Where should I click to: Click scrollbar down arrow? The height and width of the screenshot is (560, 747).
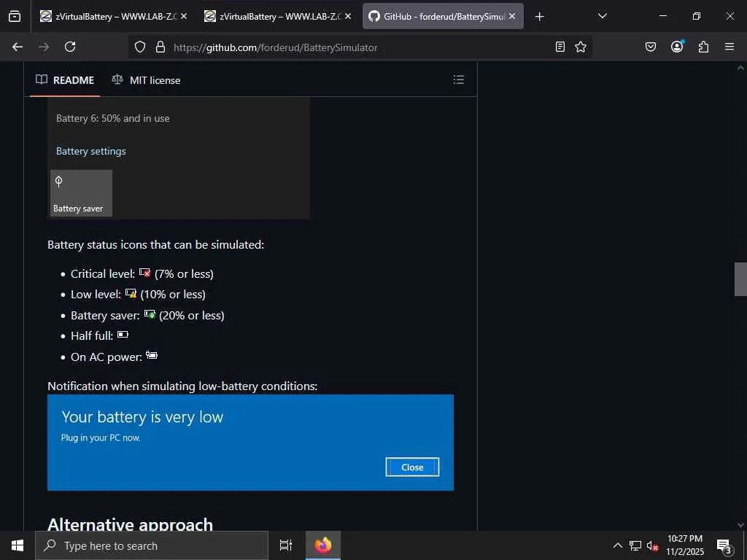click(740, 525)
